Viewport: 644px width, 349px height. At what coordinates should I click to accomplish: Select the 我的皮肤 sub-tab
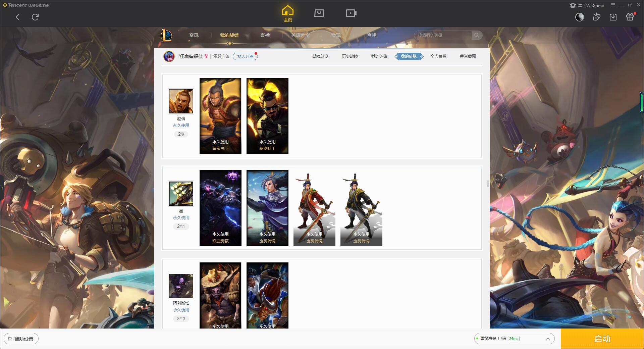409,56
